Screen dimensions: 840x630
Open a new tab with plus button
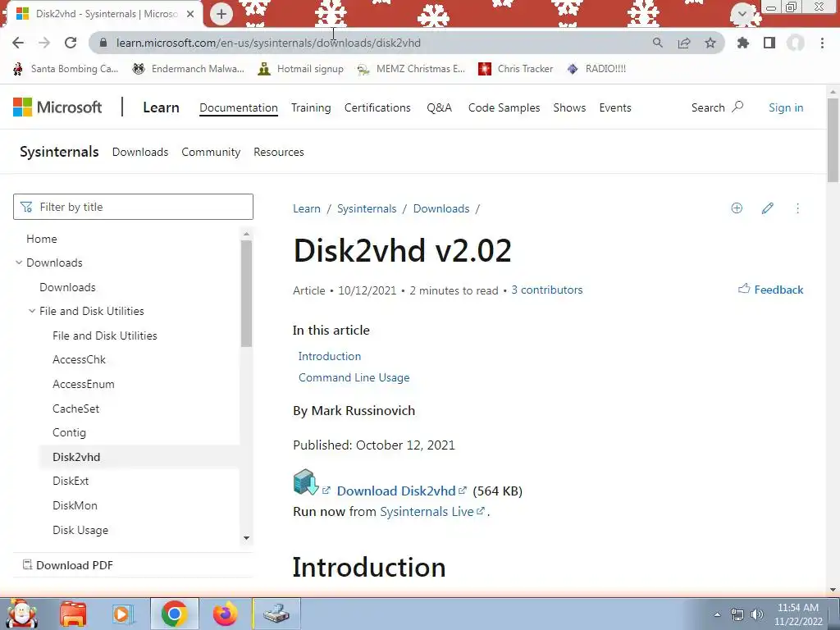tap(221, 14)
